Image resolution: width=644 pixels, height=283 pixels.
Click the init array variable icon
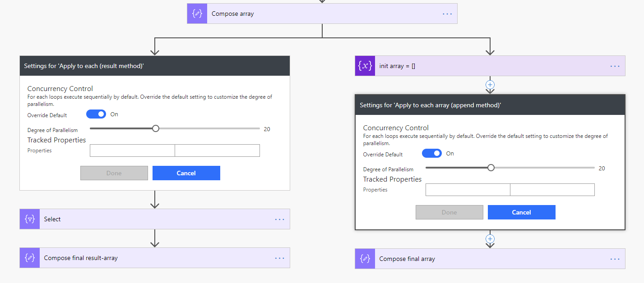pyautogui.click(x=365, y=66)
